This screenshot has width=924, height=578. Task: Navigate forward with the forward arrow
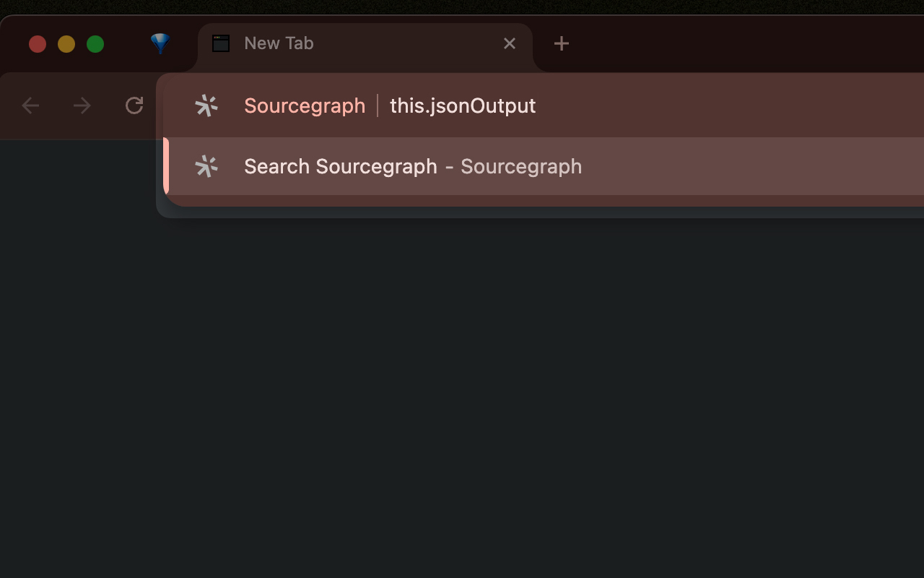82,105
